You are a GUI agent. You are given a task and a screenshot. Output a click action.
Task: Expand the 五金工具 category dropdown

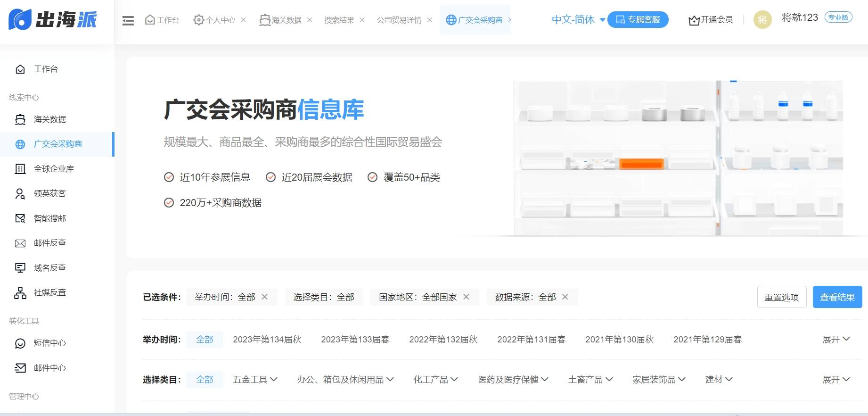point(255,380)
